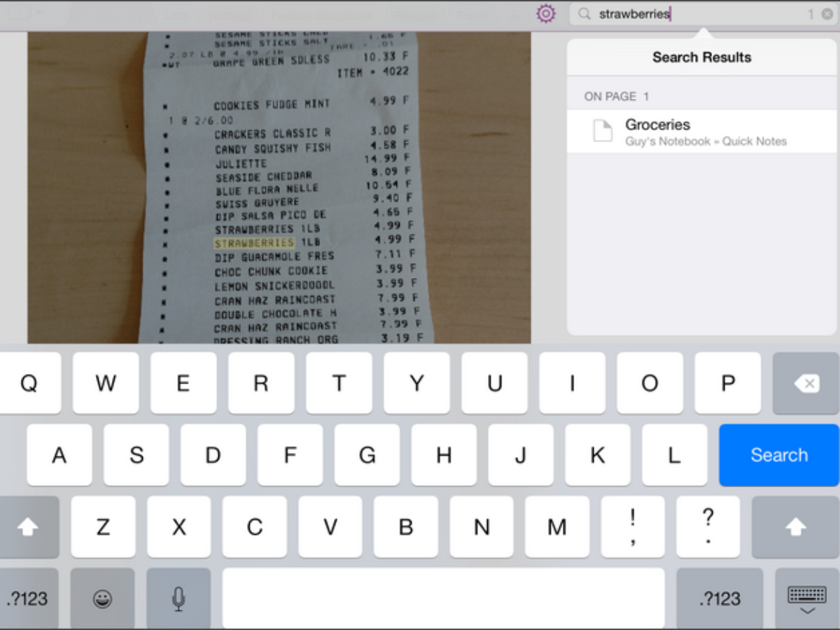
Task: Tap the M key
Action: point(557,527)
